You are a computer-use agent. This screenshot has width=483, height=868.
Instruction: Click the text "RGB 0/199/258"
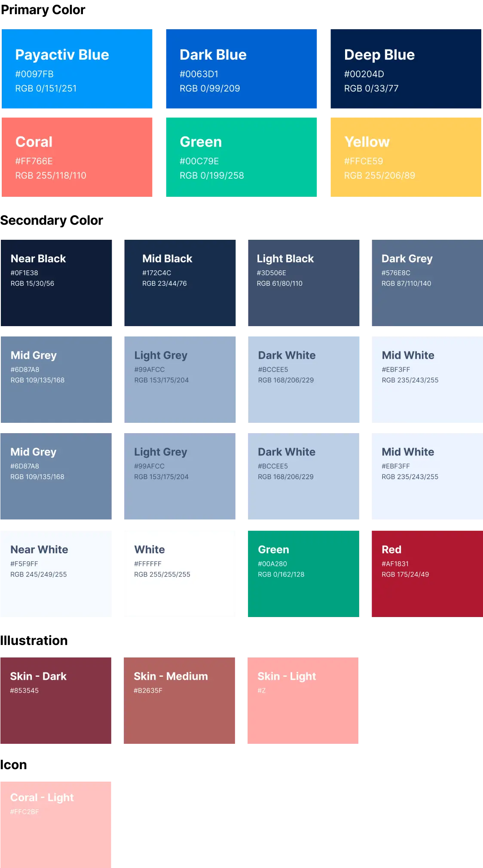212,175
